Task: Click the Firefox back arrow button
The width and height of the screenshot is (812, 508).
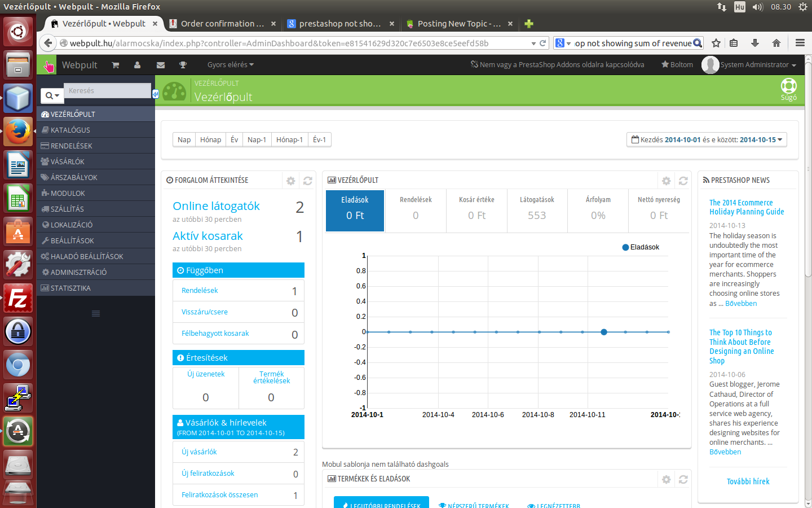Action: pyautogui.click(x=48, y=43)
